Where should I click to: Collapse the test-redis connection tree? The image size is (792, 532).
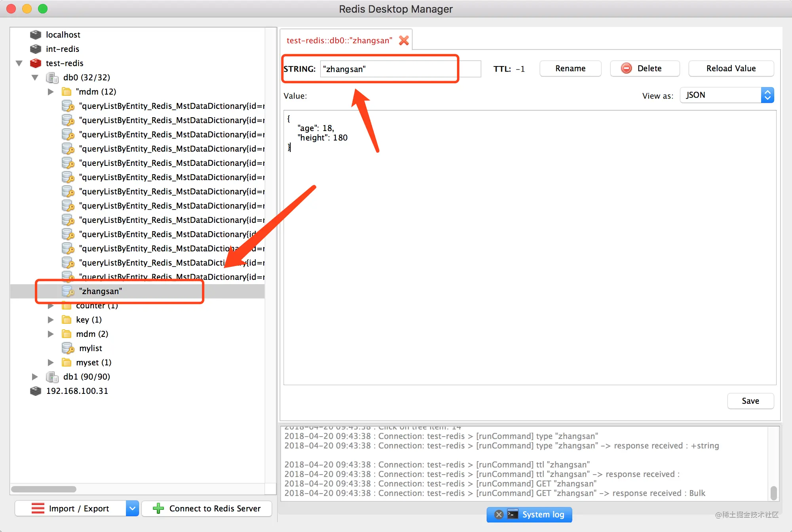point(19,63)
